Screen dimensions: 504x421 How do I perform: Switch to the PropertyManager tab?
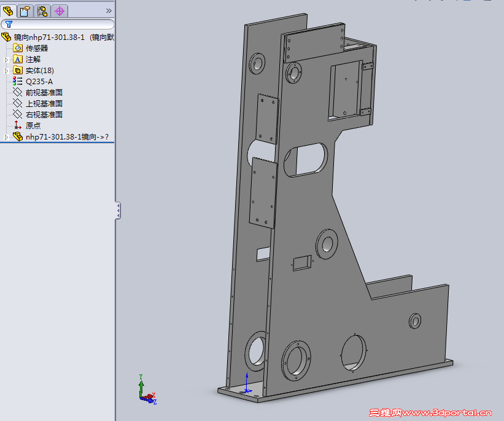click(x=25, y=11)
